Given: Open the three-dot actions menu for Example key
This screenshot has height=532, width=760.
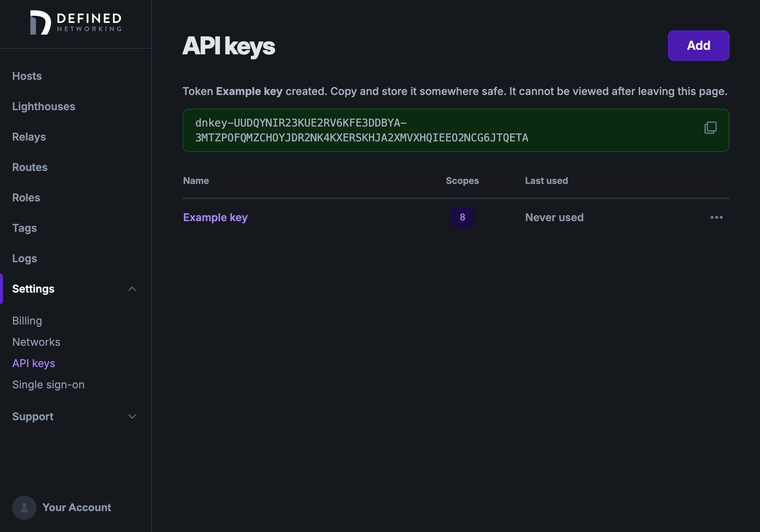Looking at the screenshot, I should click(x=717, y=217).
